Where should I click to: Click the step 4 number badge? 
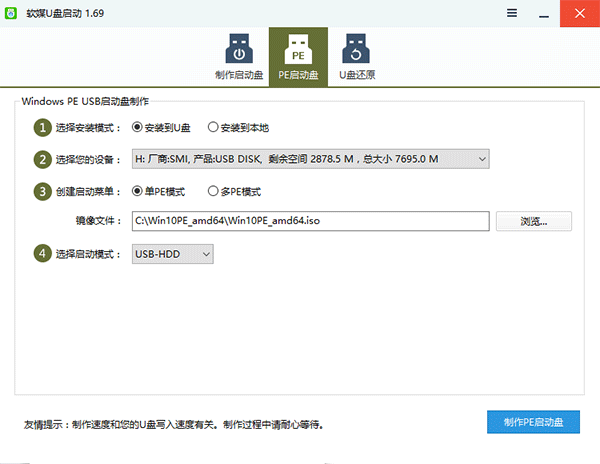[x=42, y=254]
